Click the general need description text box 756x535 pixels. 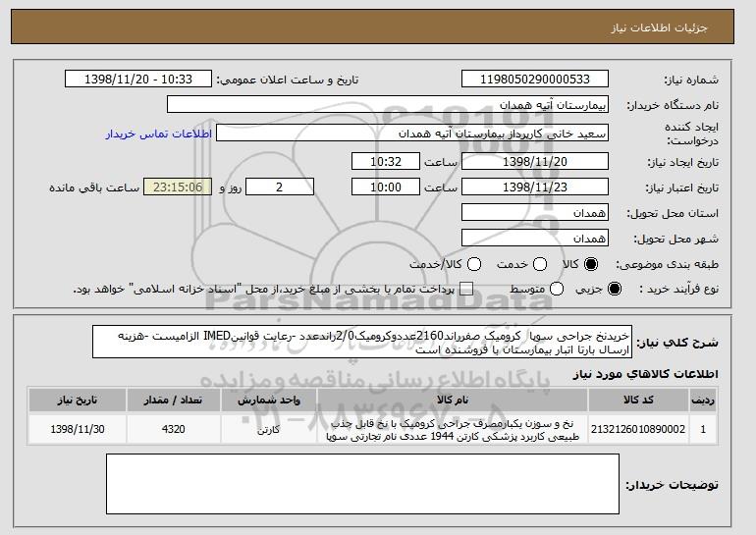point(362,342)
